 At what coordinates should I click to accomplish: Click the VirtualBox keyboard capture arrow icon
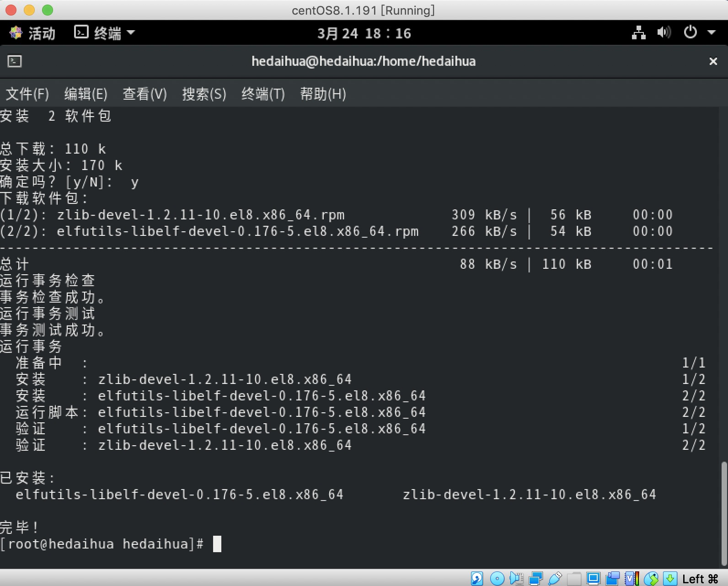(x=670, y=578)
